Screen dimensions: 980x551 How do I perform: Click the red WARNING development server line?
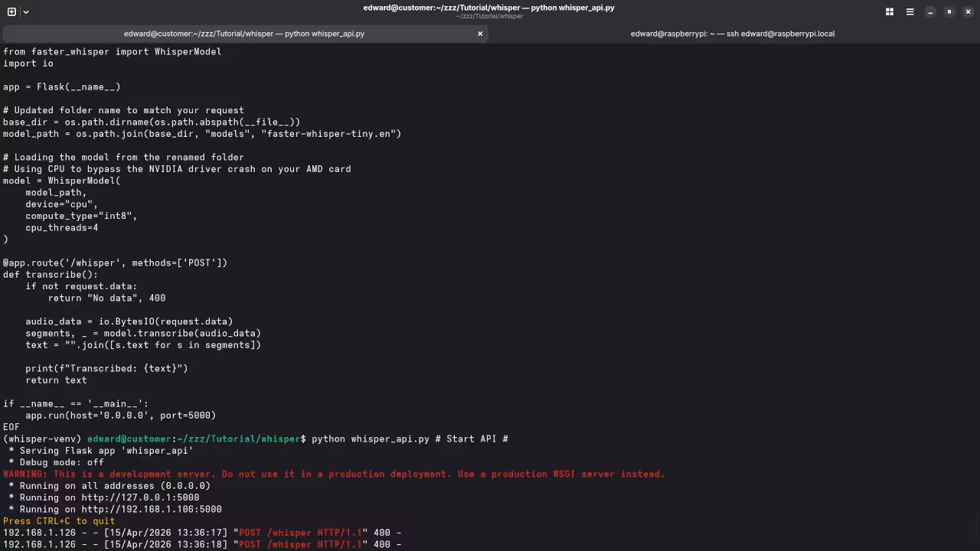point(333,474)
